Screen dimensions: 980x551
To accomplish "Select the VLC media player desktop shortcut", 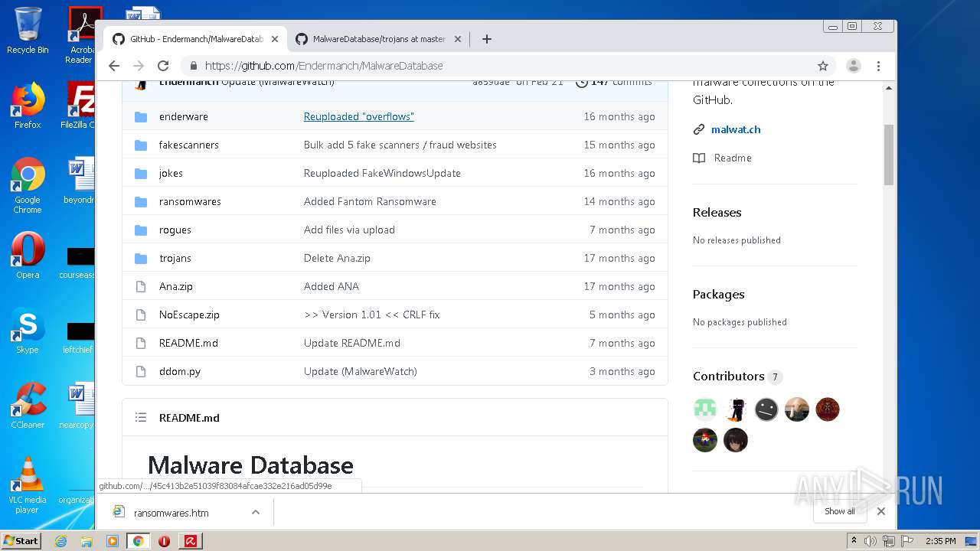I will coord(28,485).
